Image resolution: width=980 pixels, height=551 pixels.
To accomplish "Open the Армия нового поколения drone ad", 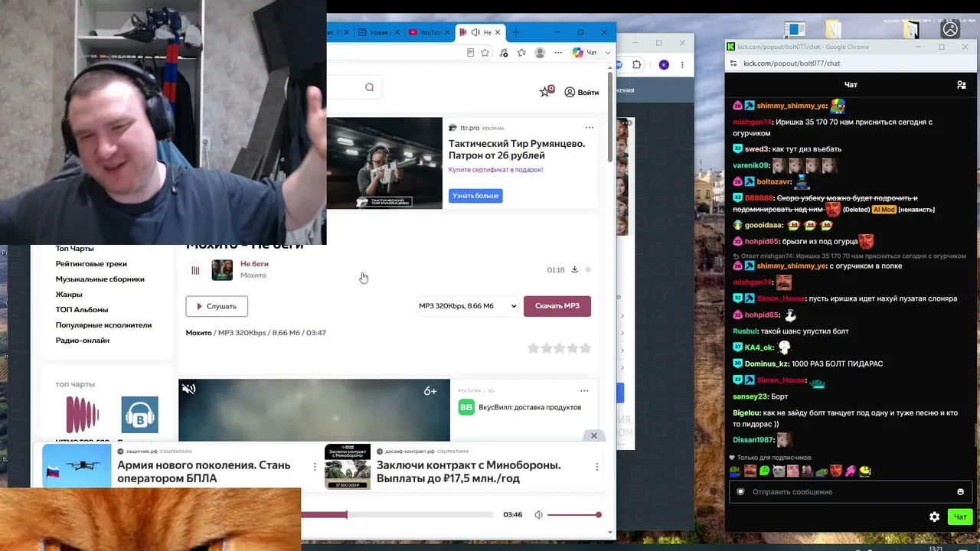I will click(204, 471).
